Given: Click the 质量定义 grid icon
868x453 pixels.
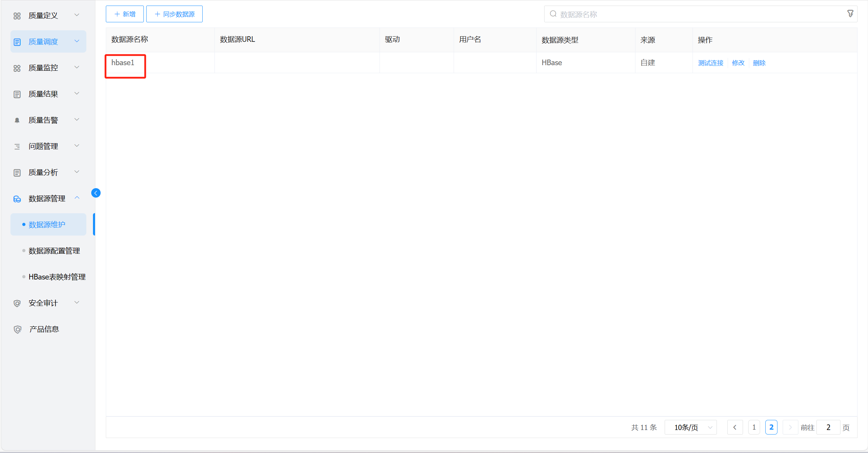Looking at the screenshot, I should (x=17, y=16).
